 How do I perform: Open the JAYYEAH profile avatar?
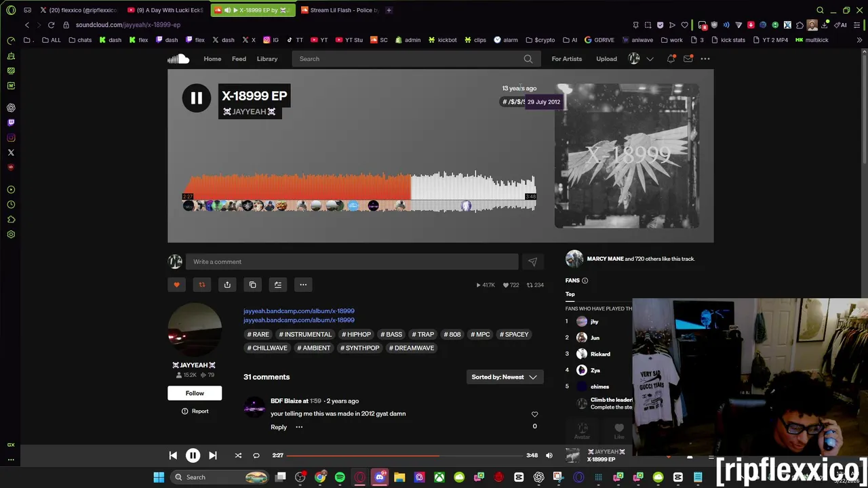tap(195, 330)
